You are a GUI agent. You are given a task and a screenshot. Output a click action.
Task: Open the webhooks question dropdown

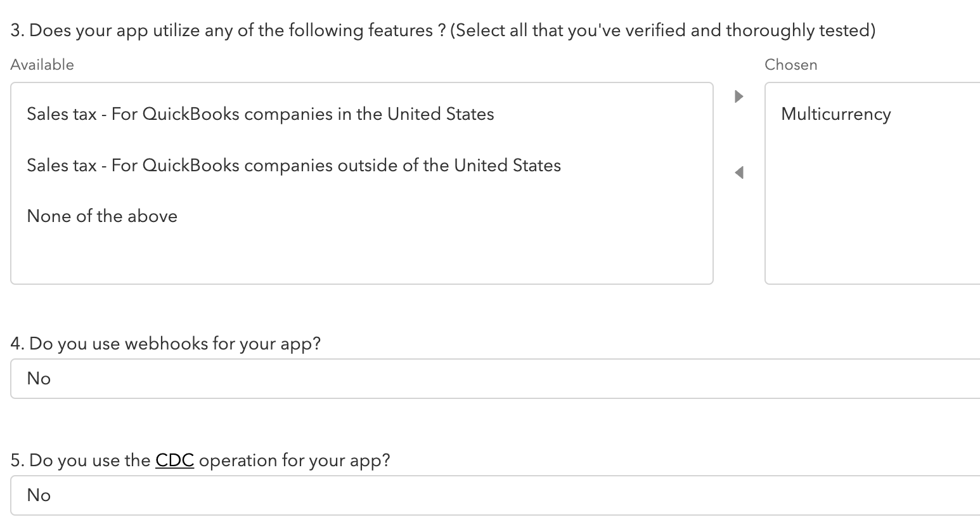click(494, 379)
